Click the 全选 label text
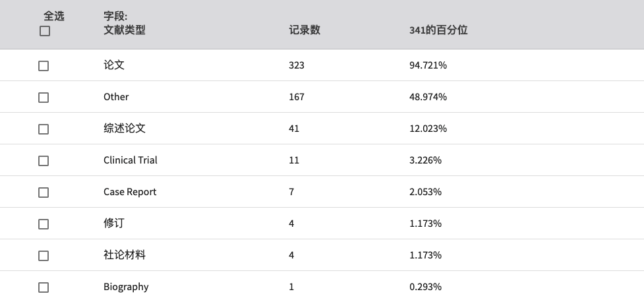The height and width of the screenshot is (302, 644). point(54,16)
